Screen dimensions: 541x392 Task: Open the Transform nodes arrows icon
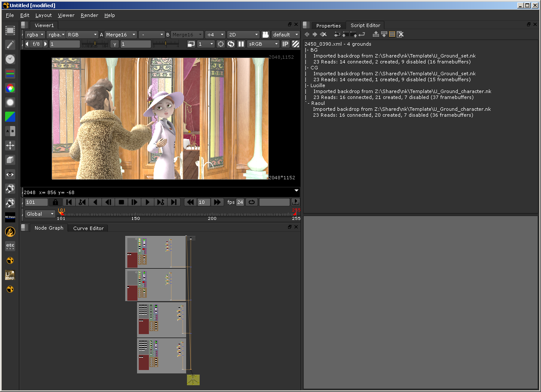click(x=10, y=145)
